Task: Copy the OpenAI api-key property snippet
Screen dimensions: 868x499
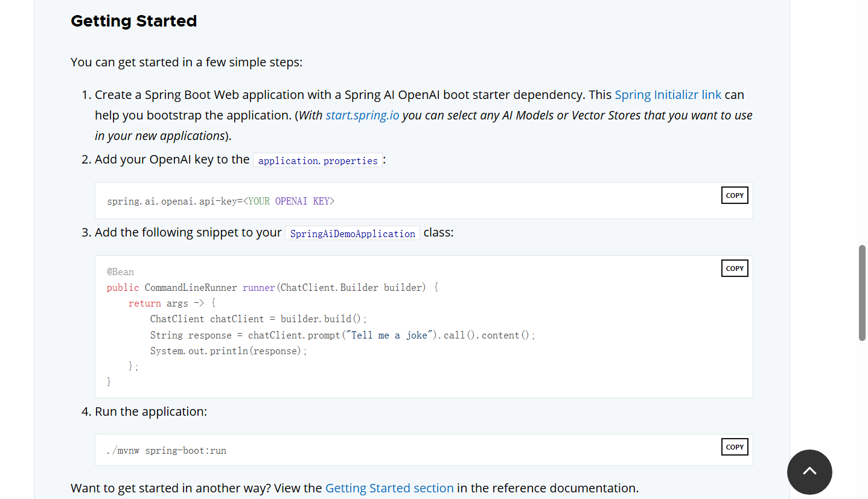Action: point(735,195)
